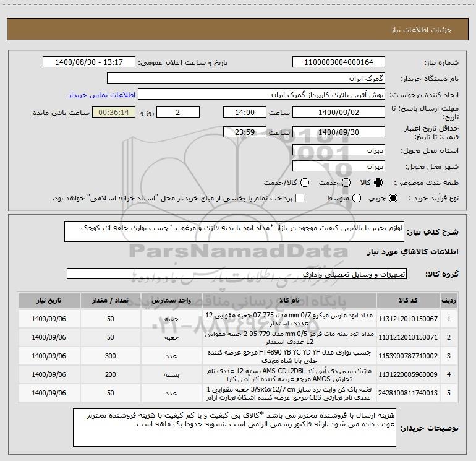476x461 pixels.
Task: Click the buyer name field گمرک ایران
Action: click(x=246, y=79)
